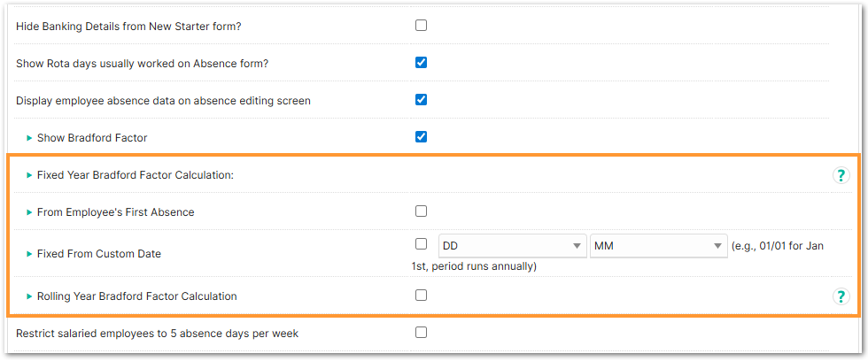
Task: Enable Rolling Year Bradford Factor Calculation checkbox
Action: (x=421, y=296)
